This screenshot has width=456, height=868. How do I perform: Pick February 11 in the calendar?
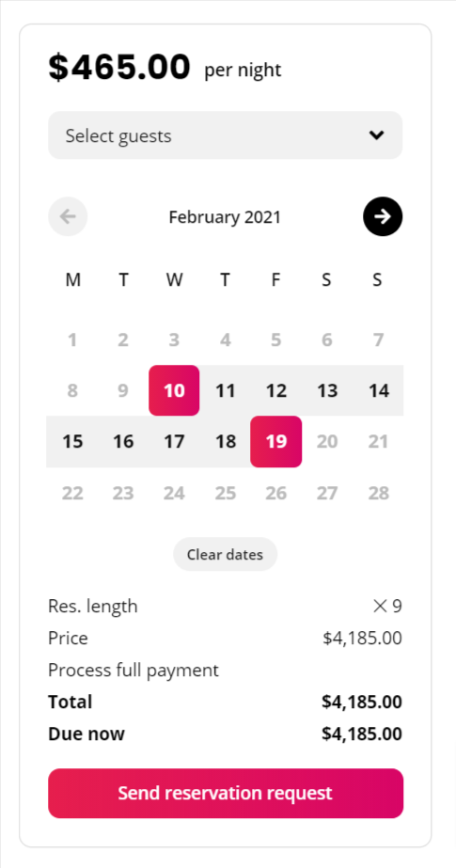tap(226, 390)
